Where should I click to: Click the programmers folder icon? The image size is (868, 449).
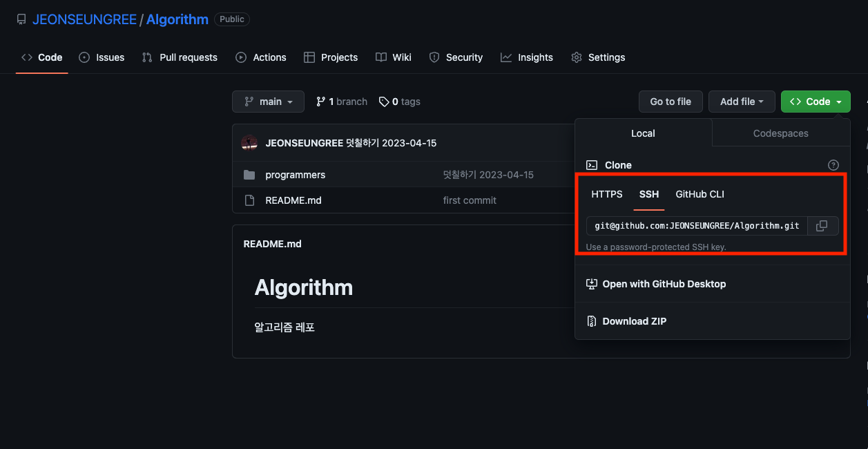point(249,175)
